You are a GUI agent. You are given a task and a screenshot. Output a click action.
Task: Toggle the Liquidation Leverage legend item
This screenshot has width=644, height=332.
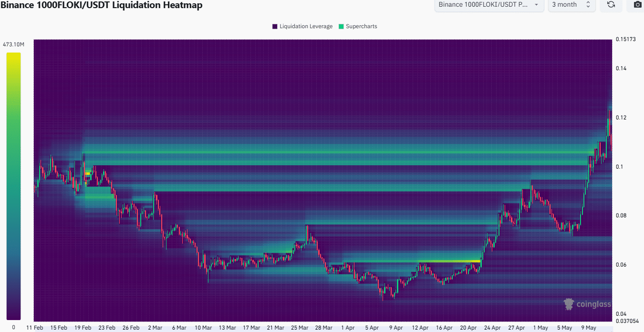(x=302, y=26)
